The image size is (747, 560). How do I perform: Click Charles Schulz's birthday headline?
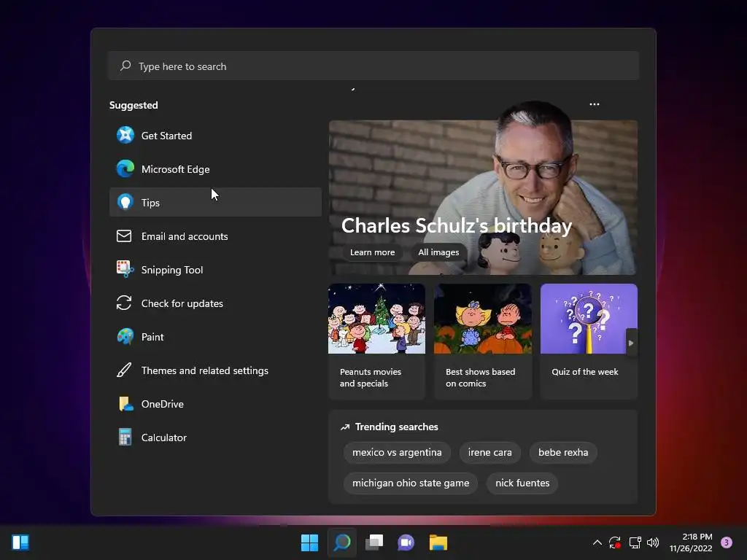click(457, 225)
